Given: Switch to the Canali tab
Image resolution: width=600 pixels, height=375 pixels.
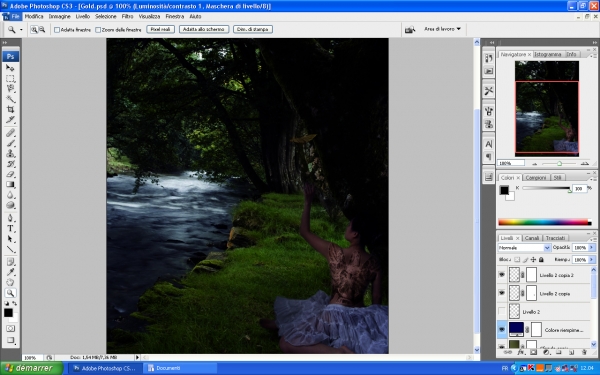Looking at the screenshot, I should (532, 238).
